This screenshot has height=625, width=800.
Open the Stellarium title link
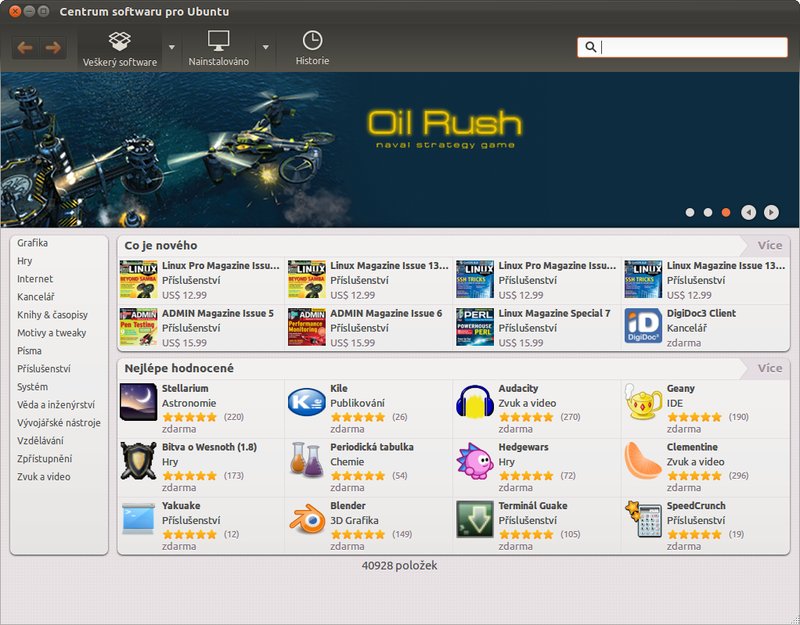coord(185,388)
